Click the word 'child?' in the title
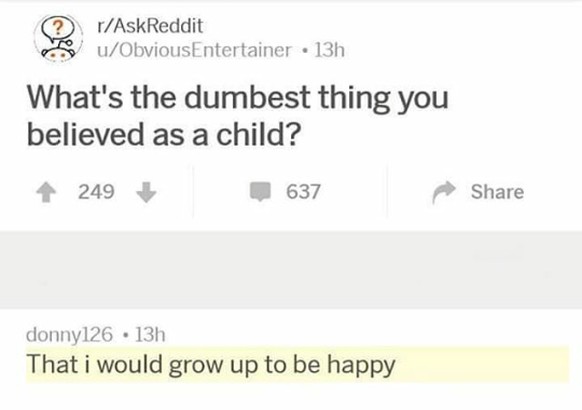 click(258, 134)
